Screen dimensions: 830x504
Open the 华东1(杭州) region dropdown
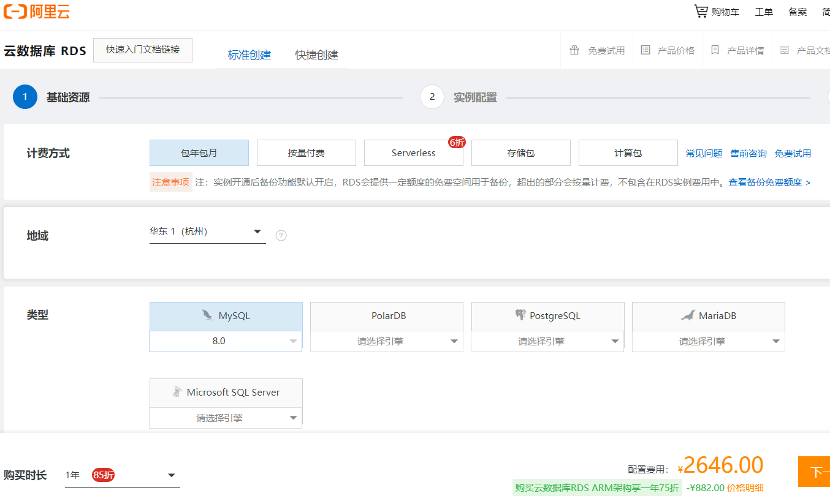coord(208,232)
